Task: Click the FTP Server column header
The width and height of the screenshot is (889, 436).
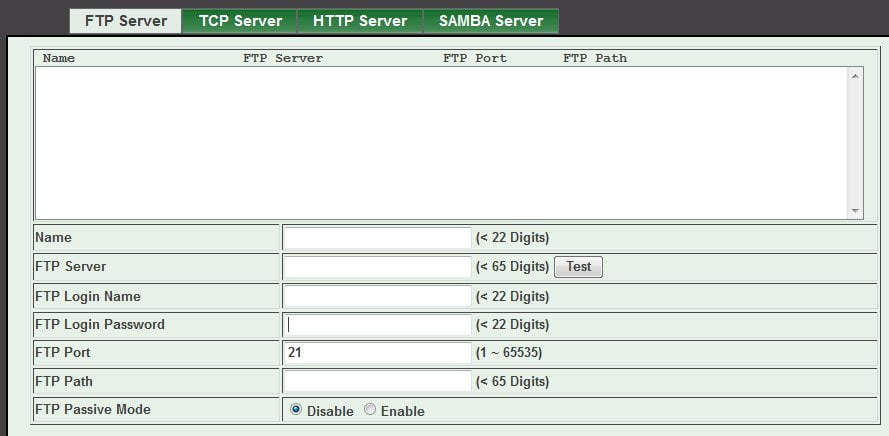Action: tap(283, 58)
